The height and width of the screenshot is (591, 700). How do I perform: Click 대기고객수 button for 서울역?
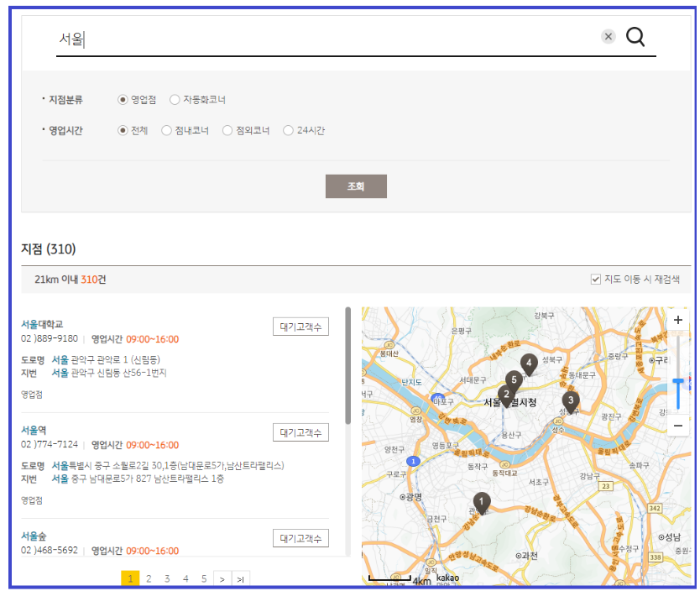(300, 432)
